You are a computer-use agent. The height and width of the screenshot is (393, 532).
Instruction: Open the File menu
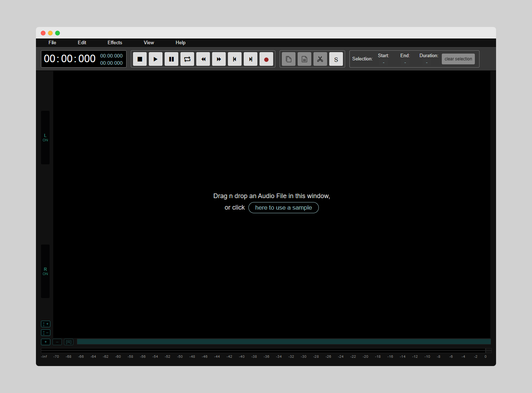click(52, 43)
